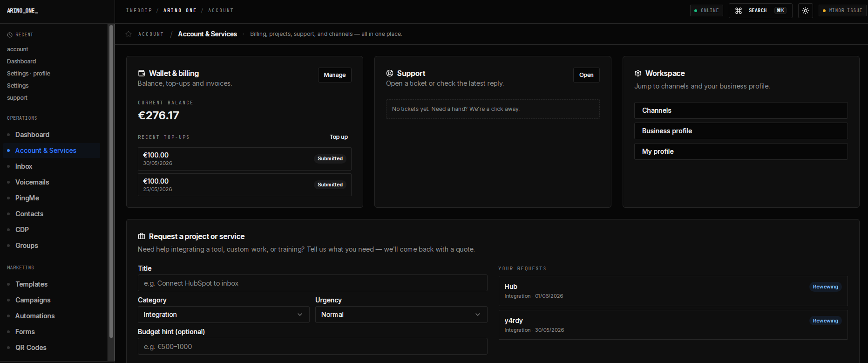Click the Top up link

(339, 137)
